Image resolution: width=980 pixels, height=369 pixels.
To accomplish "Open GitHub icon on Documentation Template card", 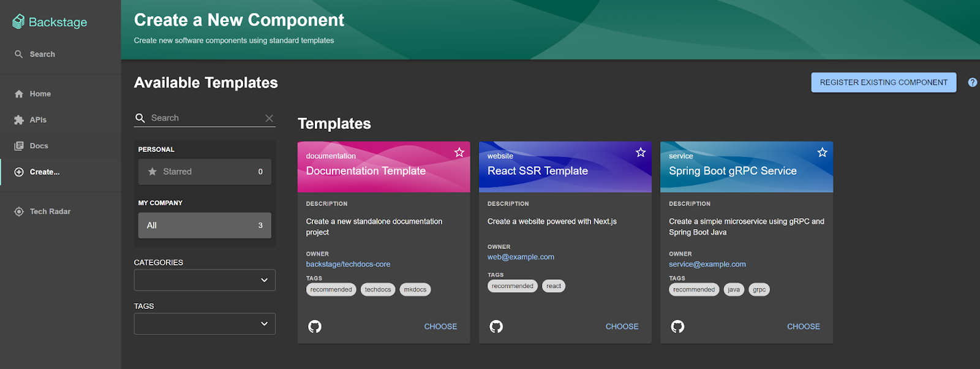I will (315, 327).
